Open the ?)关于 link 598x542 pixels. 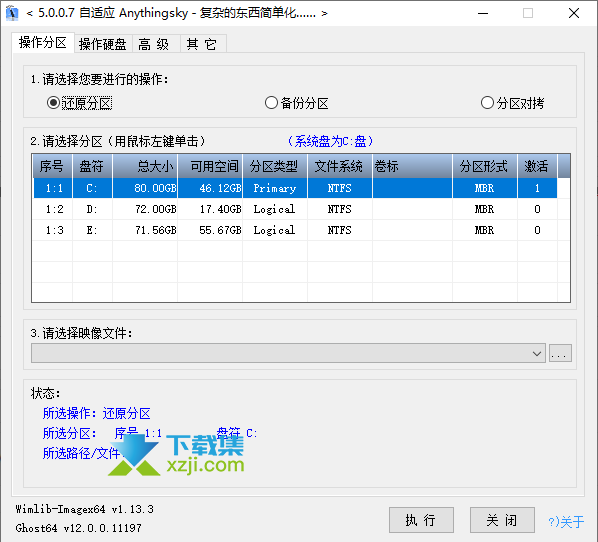(566, 521)
